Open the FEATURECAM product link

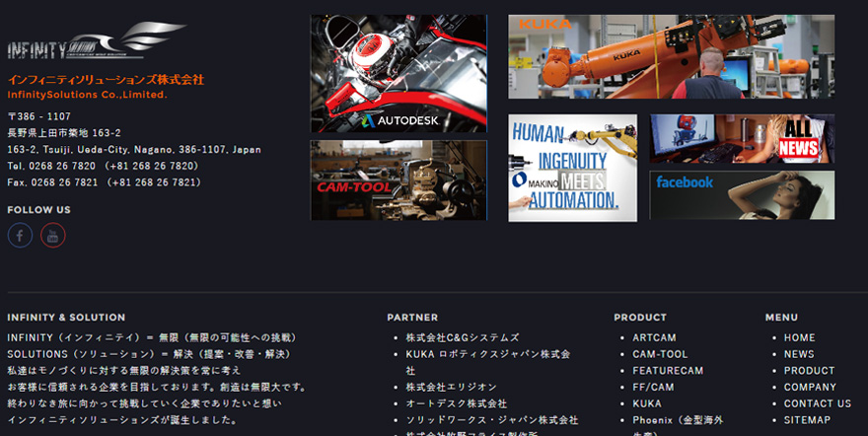[668, 371]
